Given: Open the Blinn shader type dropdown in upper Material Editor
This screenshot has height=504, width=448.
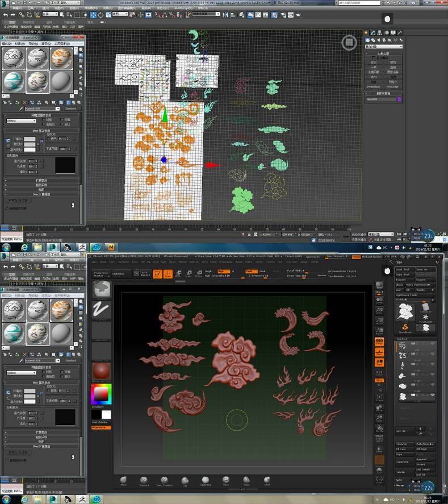Looking at the screenshot, I should point(21,121).
